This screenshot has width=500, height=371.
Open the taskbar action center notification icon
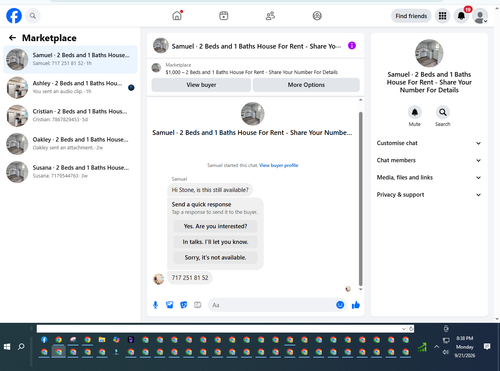(487, 347)
